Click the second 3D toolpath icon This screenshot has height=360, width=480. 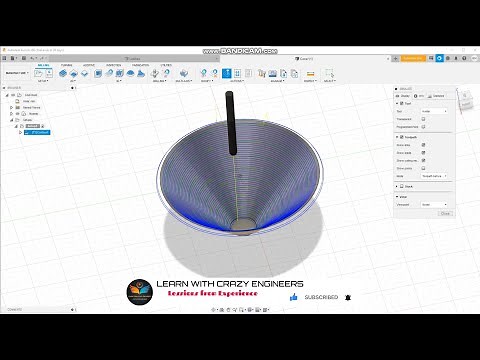tap(109, 73)
